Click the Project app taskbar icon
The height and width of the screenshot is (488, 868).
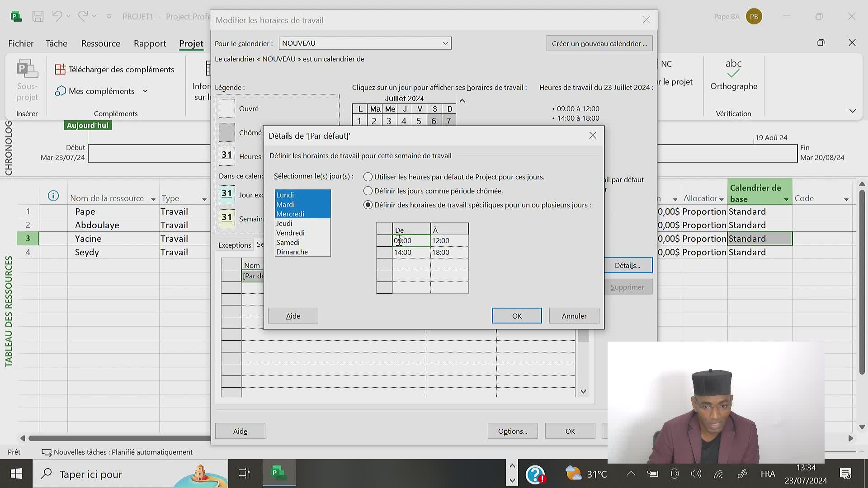(278, 473)
